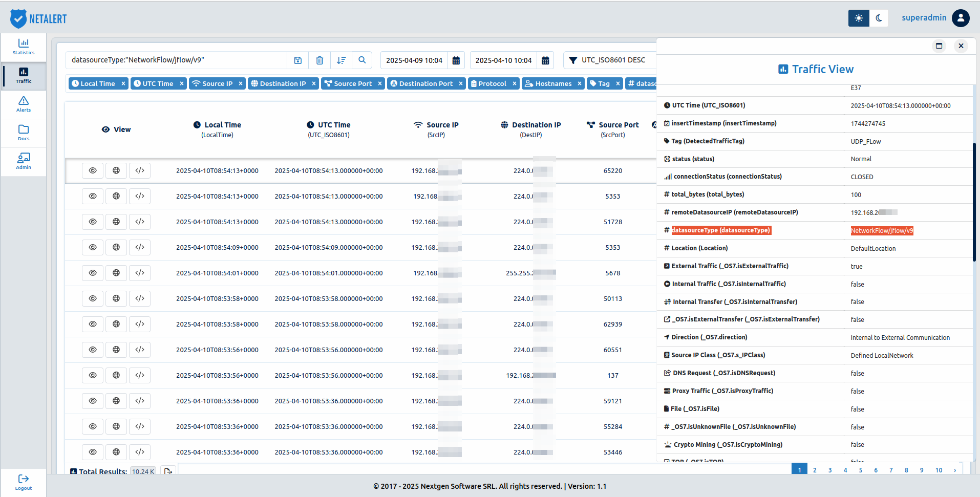Open the Admin sidebar section
The width and height of the screenshot is (980, 497).
point(24,162)
